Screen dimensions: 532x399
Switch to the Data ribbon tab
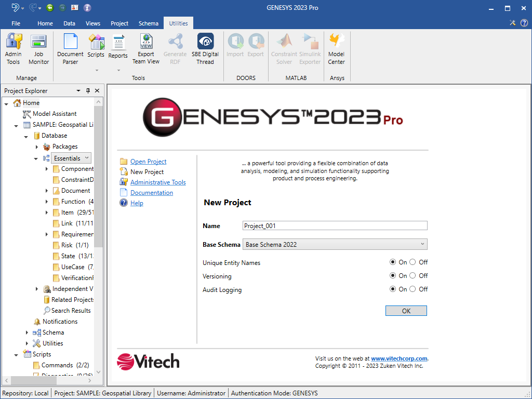click(x=69, y=23)
